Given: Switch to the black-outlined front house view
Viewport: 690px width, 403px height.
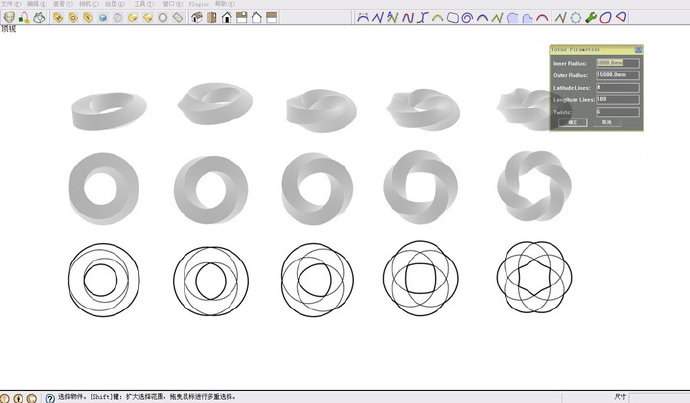Looking at the screenshot, I should (227, 18).
